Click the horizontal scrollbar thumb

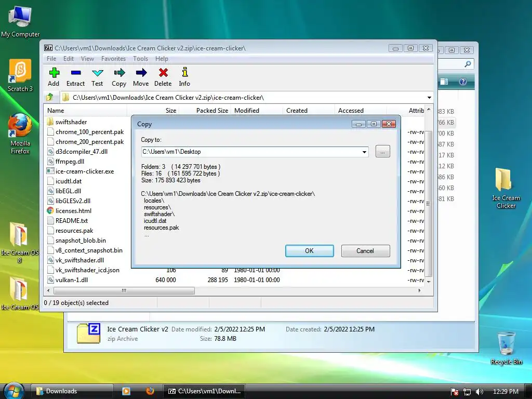click(124, 291)
